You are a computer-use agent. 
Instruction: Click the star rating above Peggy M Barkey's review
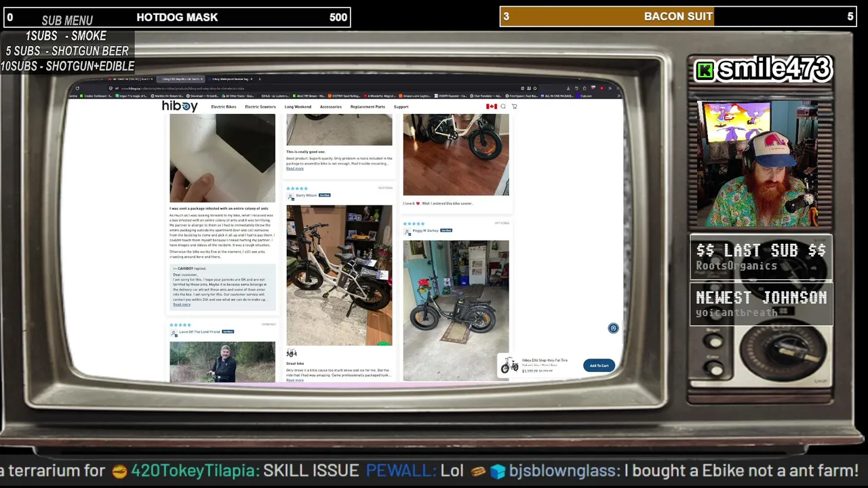tap(414, 224)
